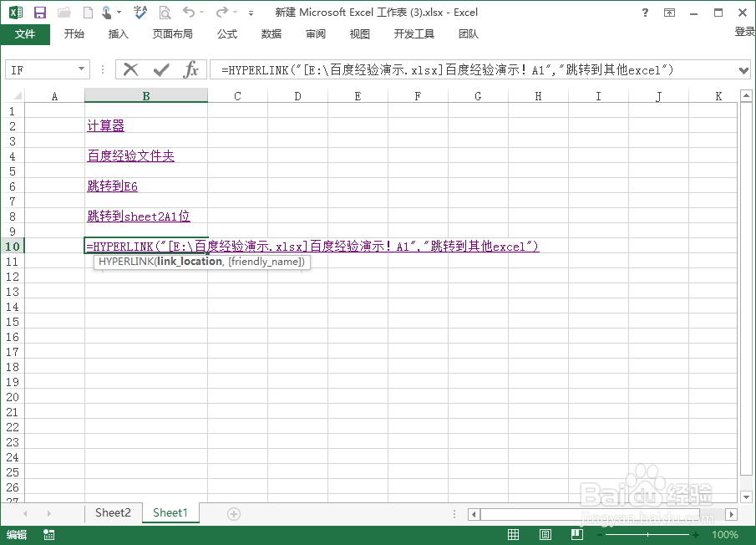Open the 开发工具 Developer tab
Screen dimensions: 756x545
414,33
